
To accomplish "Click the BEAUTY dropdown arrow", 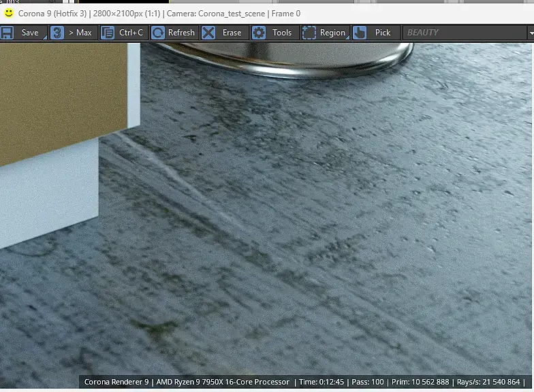I will (531, 33).
